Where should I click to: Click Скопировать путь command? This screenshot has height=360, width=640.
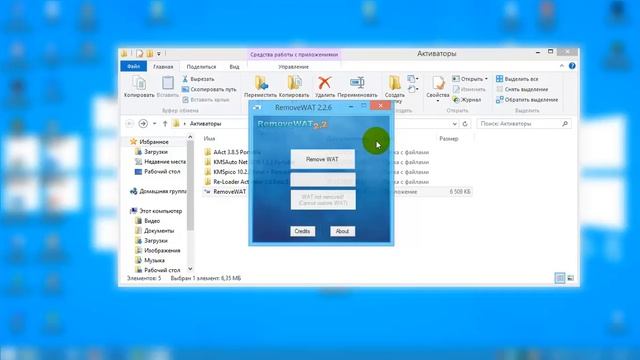(209, 89)
